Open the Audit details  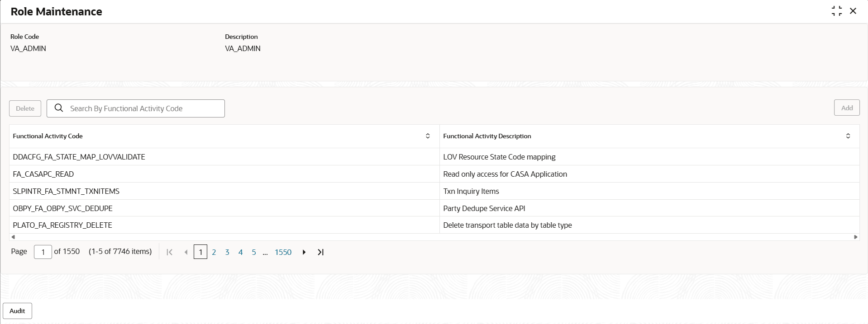(17, 311)
